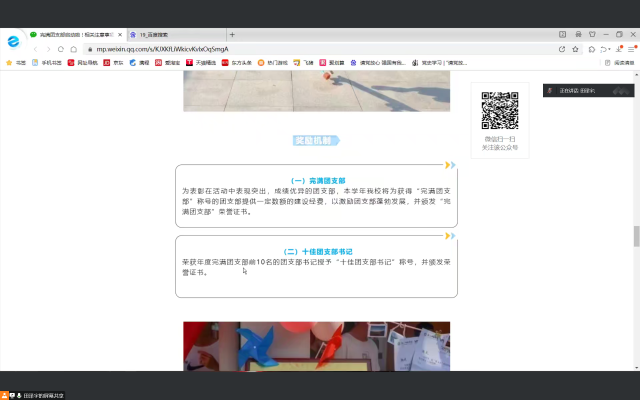Screen dimensions: 640x400
Task: Click the 奖励机制 section heading
Action: [316, 140]
